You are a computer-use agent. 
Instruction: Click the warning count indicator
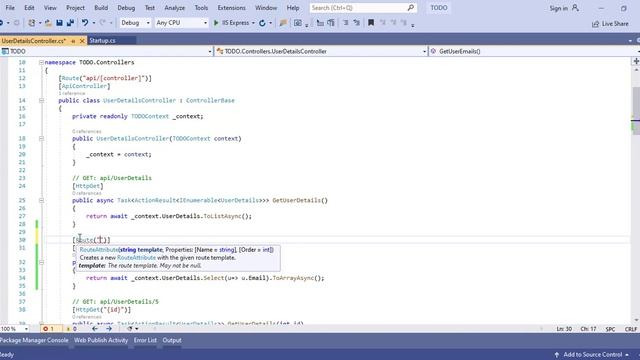click(x=71, y=329)
